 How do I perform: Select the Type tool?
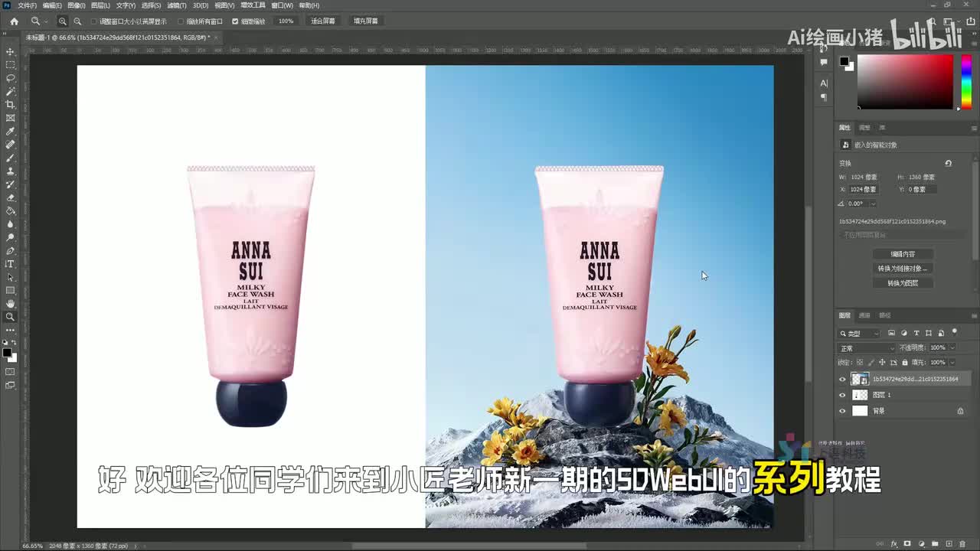point(10,264)
